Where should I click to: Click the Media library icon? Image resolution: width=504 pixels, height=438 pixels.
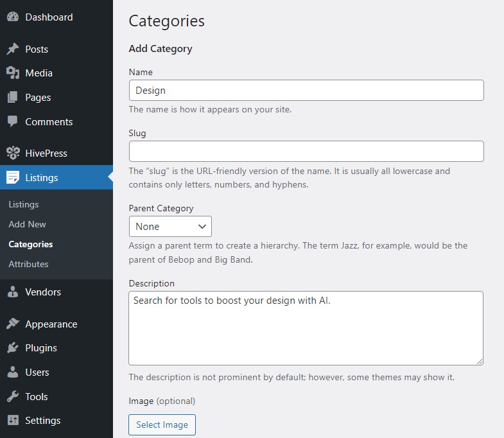point(13,73)
